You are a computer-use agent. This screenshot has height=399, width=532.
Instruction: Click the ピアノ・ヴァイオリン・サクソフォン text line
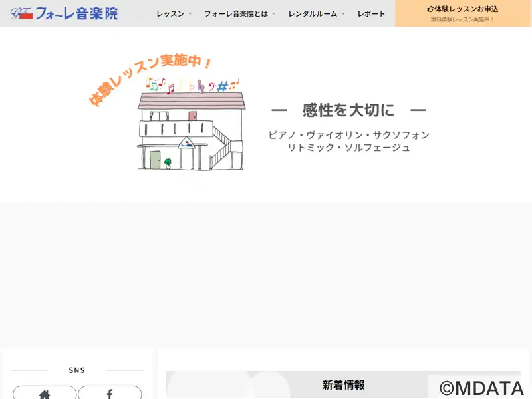pos(348,135)
